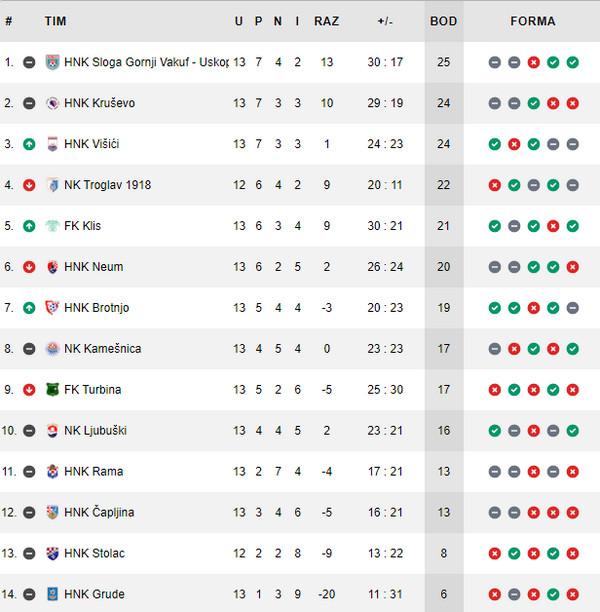Open the HNK Čapljina team page

pos(99,512)
